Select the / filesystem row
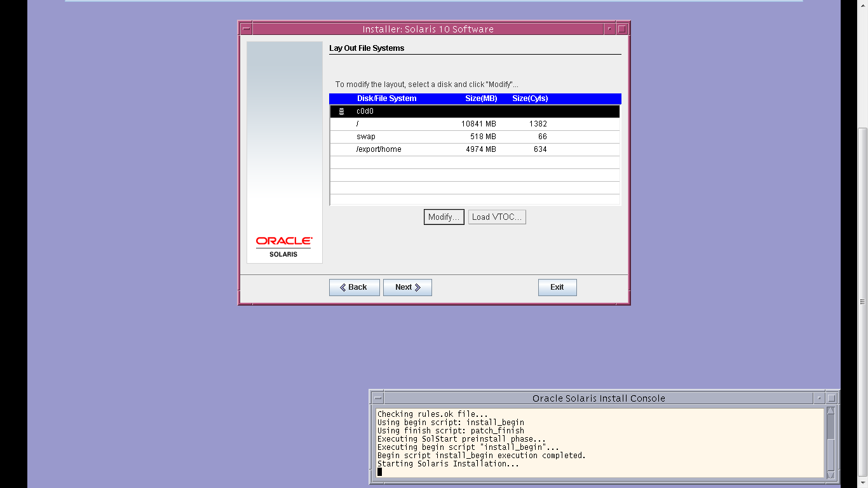The image size is (868, 488). pos(445,123)
